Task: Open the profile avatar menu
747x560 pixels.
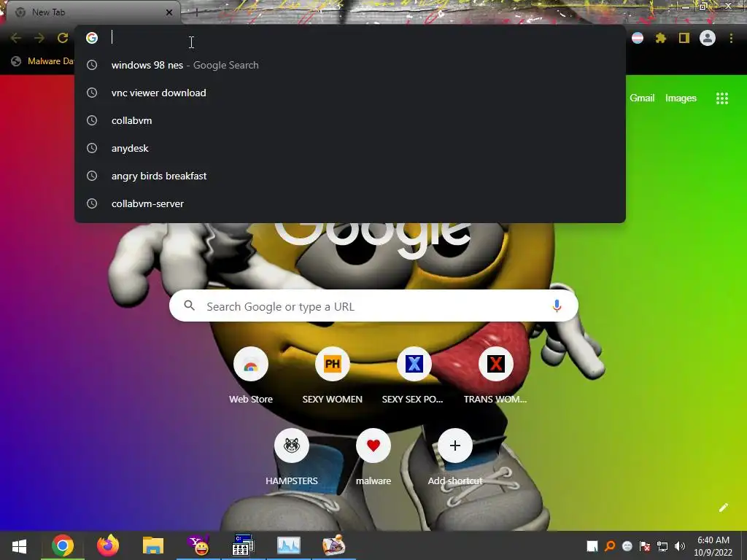Action: (708, 38)
